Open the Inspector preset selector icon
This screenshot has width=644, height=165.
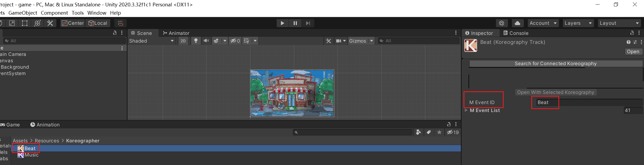pos(635,42)
